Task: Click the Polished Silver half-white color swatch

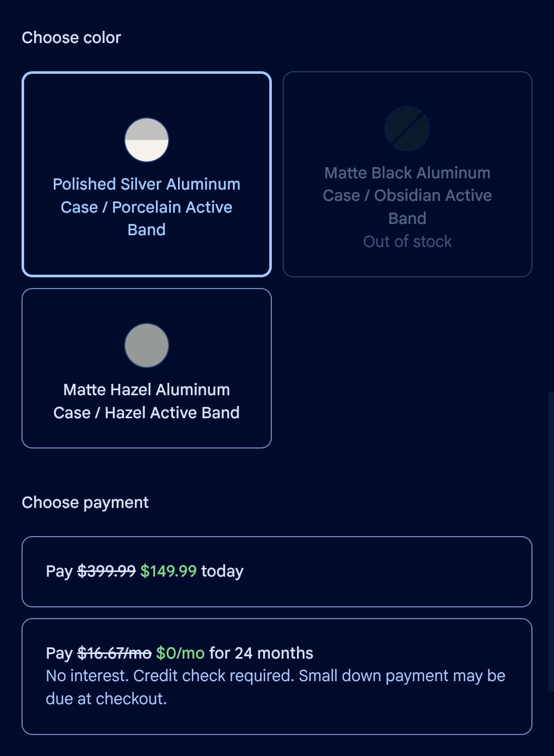Action: (147, 140)
